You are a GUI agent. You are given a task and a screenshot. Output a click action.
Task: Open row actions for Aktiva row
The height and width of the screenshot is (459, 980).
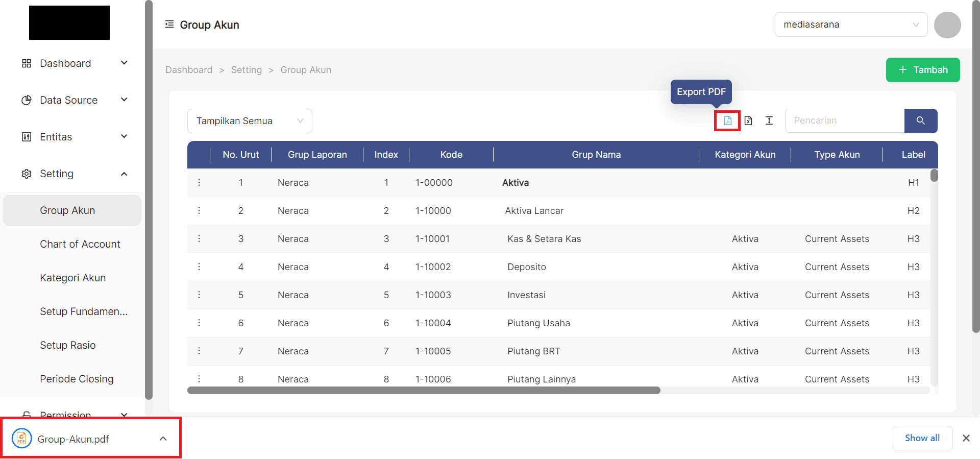pos(199,183)
